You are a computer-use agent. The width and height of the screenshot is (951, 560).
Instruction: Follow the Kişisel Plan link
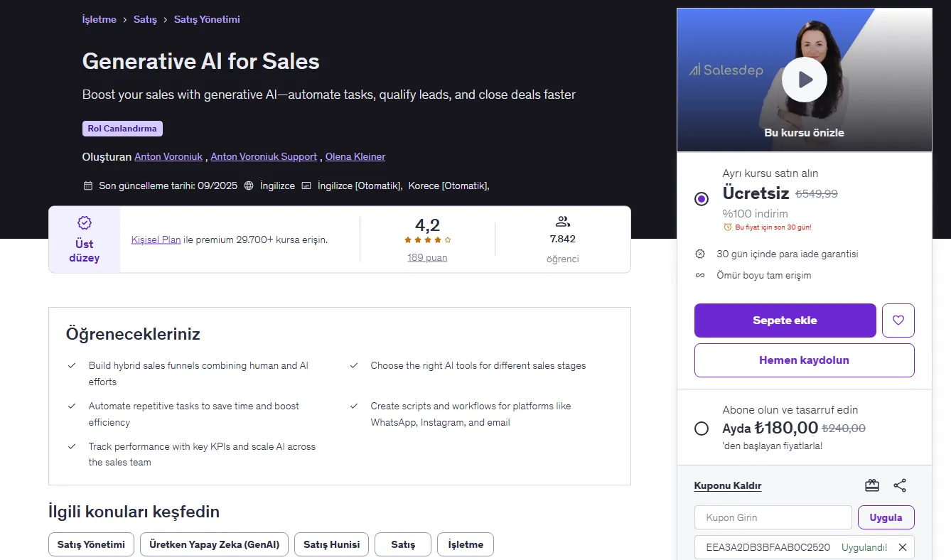pos(156,240)
